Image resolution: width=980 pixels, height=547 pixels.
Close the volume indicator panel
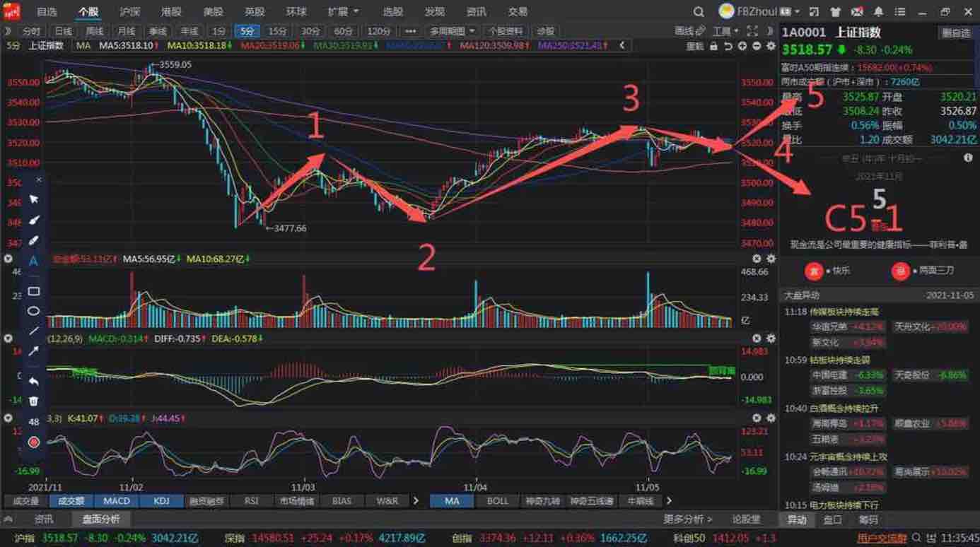(757, 259)
